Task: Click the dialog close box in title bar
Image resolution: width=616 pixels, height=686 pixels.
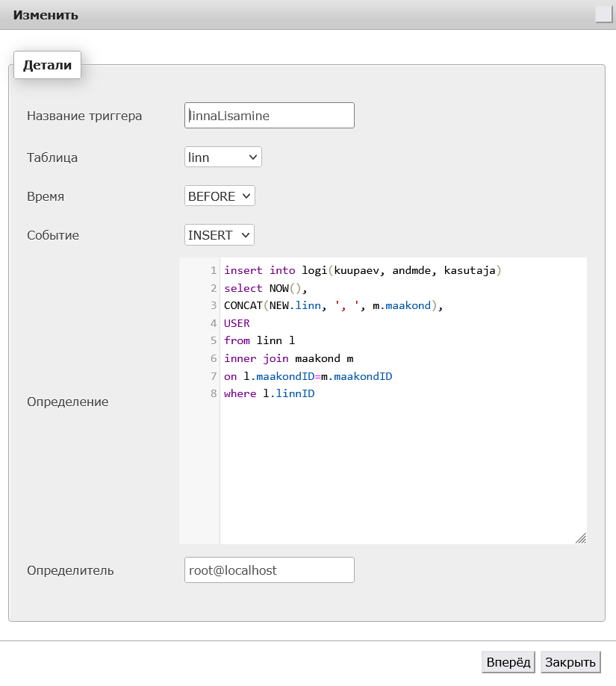Action: (603, 14)
